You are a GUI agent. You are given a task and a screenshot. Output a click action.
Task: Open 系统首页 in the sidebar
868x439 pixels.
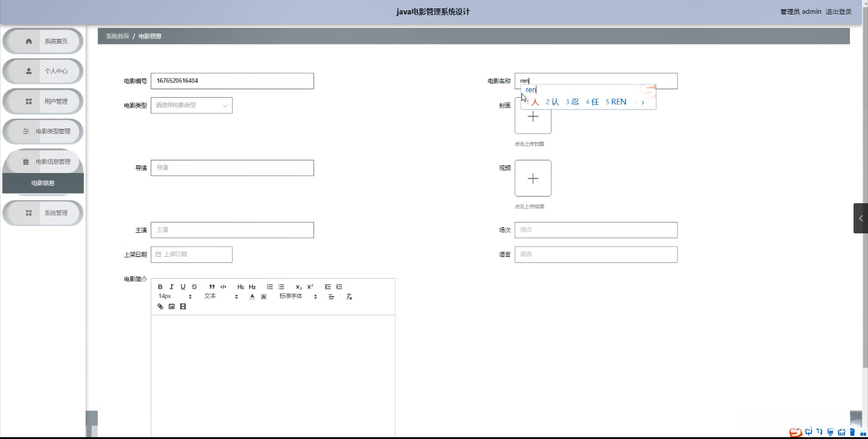[43, 41]
